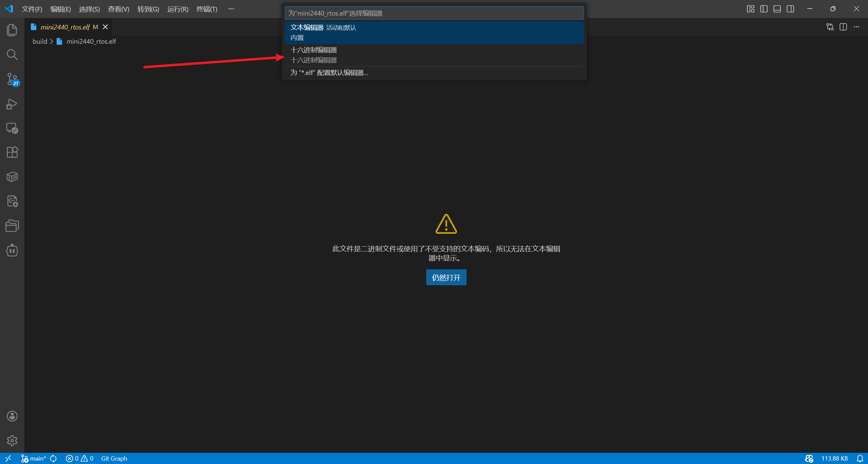Open the Extensions marketplace view
The image size is (868, 464).
pos(12,152)
